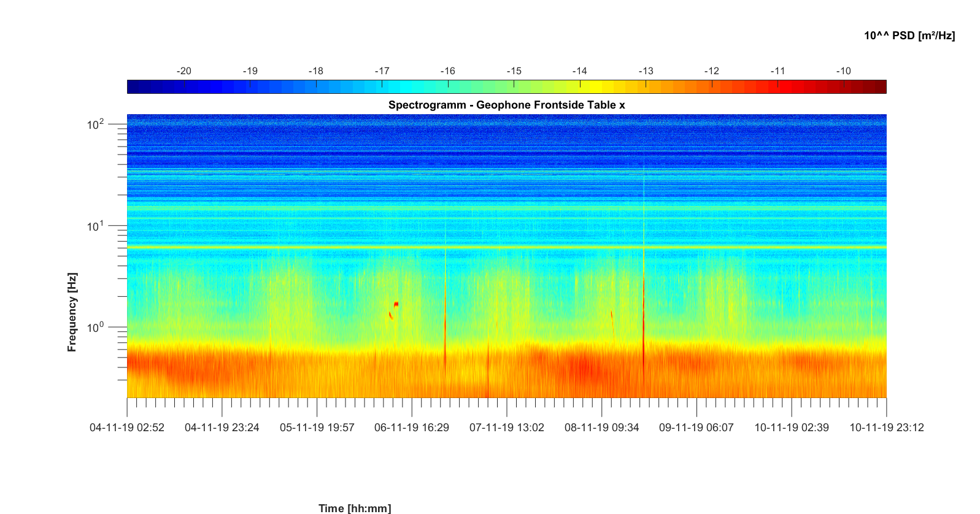Click the time label '10-11-19 23:12'
The height and width of the screenshot is (514, 980).
[x=887, y=428]
